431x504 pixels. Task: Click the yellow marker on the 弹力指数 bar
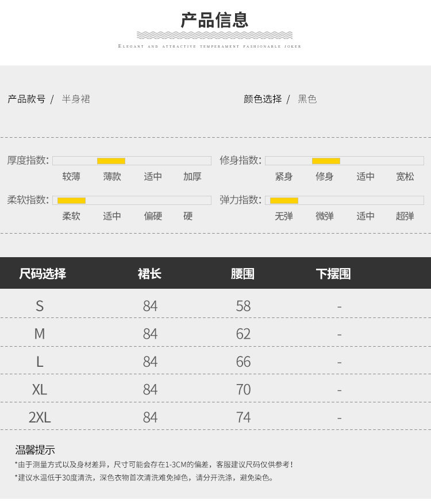tap(284, 200)
